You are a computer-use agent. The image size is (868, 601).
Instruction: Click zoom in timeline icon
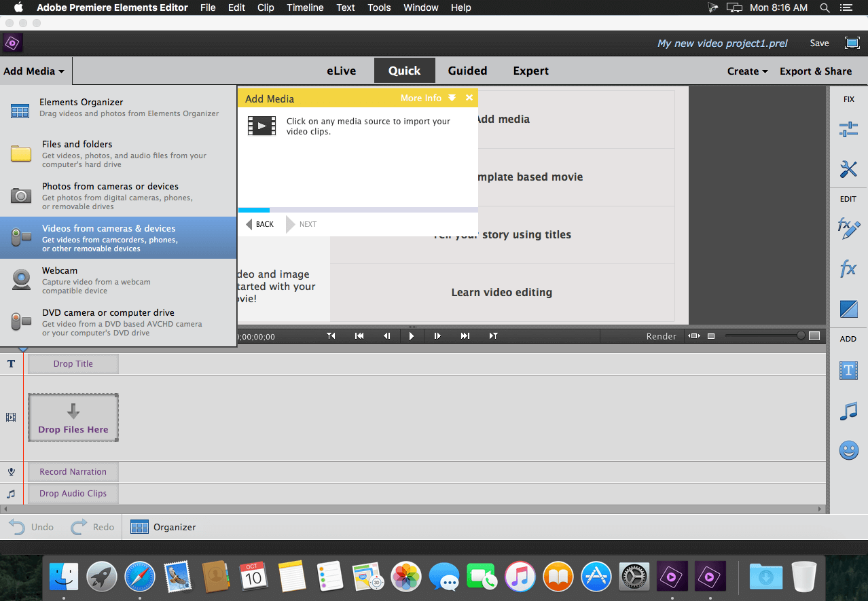click(x=814, y=335)
